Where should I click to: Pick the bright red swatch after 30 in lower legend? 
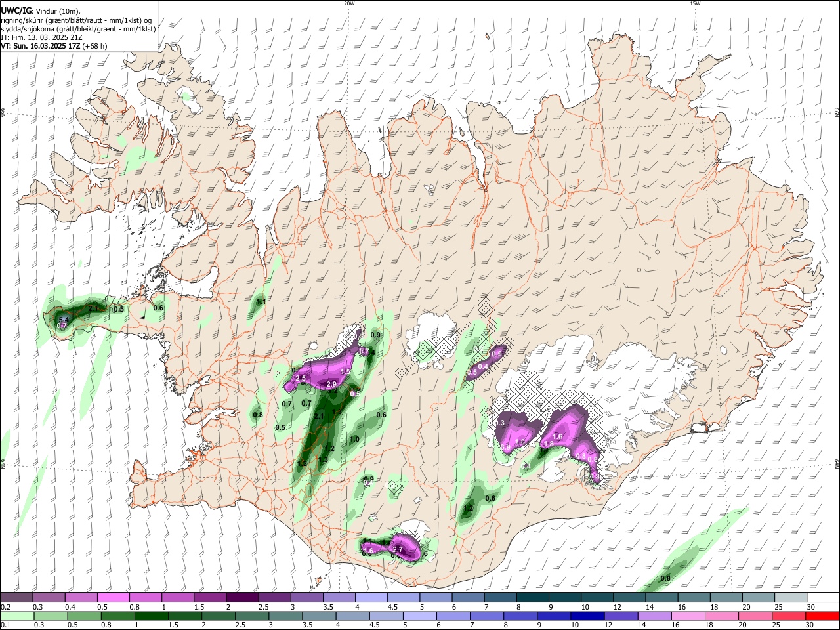click(822, 616)
